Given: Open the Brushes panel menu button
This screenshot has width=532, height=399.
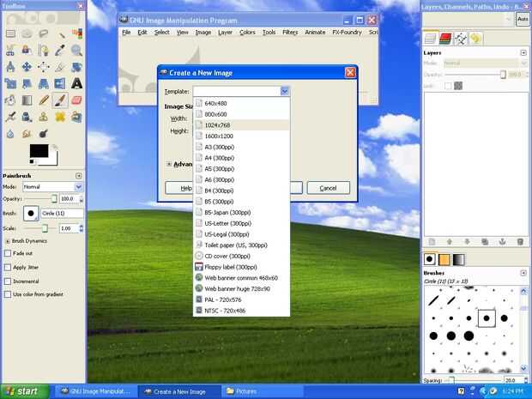Looking at the screenshot, I should click(x=523, y=273).
